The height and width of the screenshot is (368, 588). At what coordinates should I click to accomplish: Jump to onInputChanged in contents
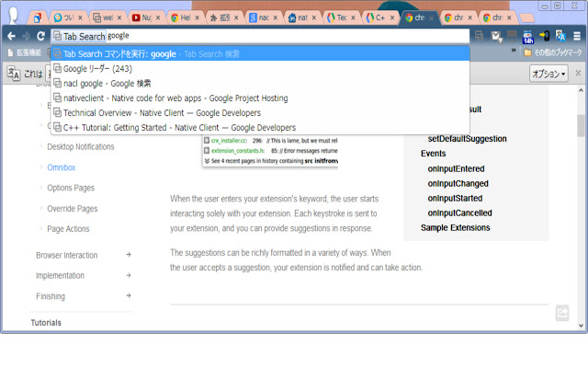(x=458, y=184)
